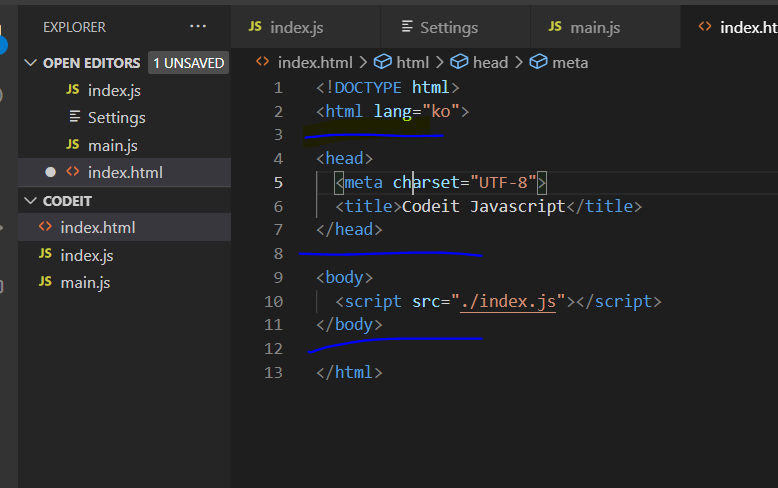
Task: Click the JS icon on index.js tab
Action: click(255, 27)
